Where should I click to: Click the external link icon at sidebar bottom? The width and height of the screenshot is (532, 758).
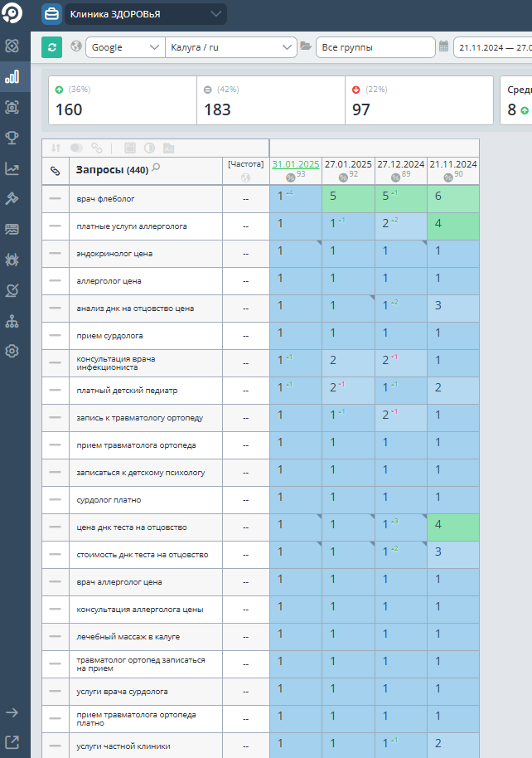[12, 742]
